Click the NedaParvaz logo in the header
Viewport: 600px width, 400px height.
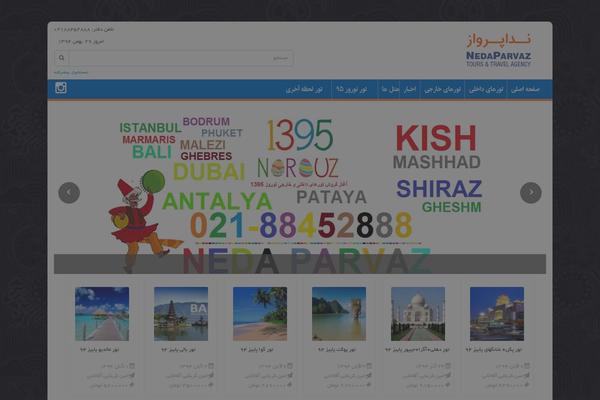tap(498, 51)
